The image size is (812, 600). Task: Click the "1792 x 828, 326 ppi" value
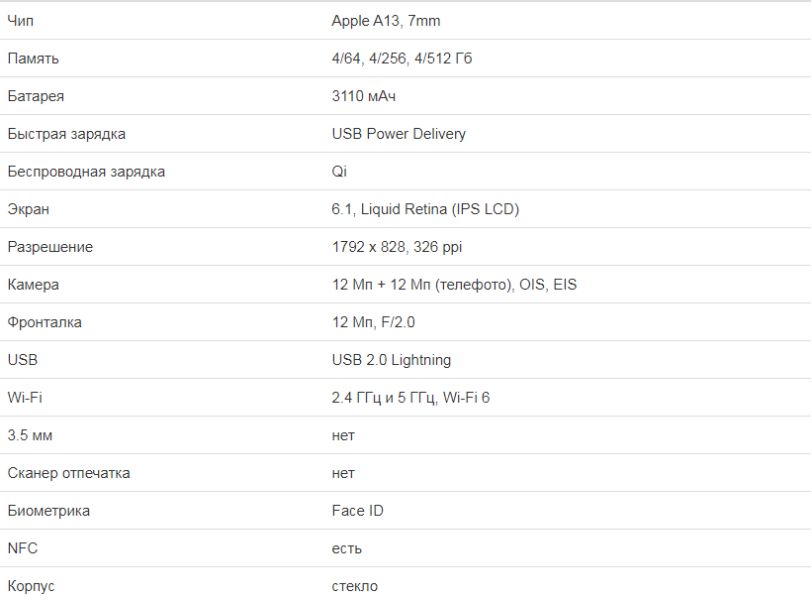(397, 247)
